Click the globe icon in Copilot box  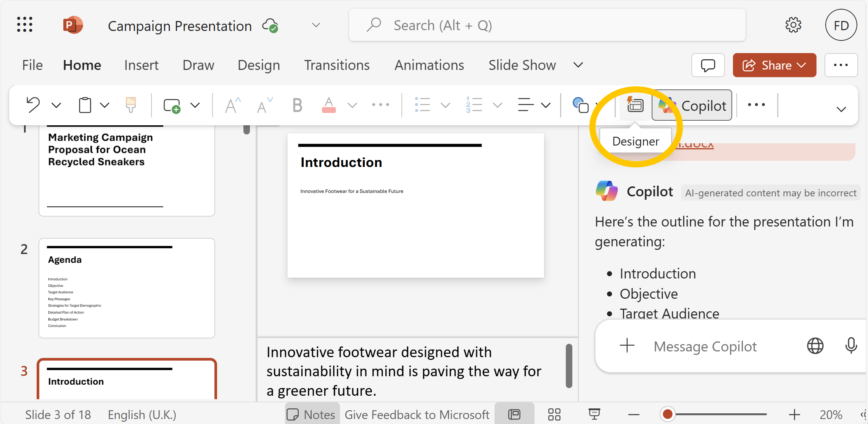click(815, 346)
